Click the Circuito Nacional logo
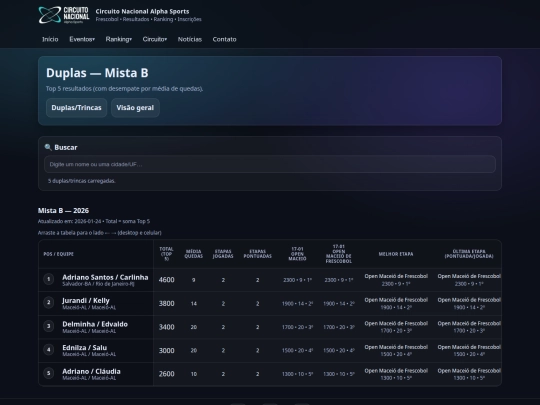The image size is (540, 405). click(x=64, y=15)
